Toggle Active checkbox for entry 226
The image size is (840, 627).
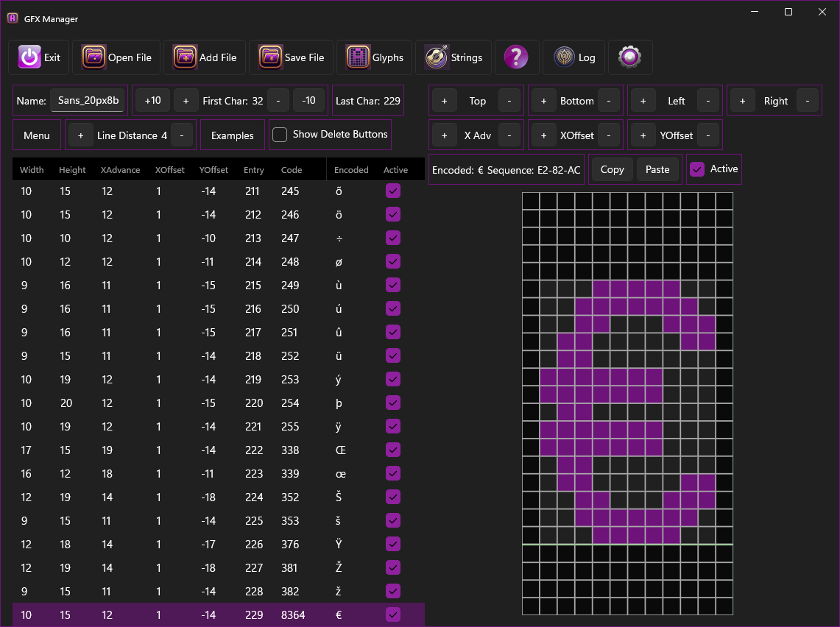(x=393, y=545)
